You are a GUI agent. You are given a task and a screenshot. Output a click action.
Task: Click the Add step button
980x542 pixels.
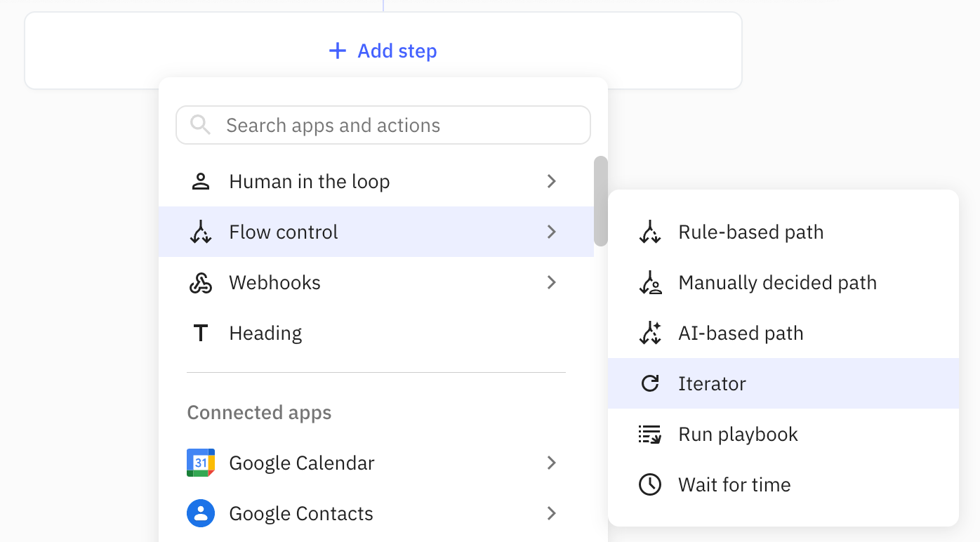pos(383,51)
